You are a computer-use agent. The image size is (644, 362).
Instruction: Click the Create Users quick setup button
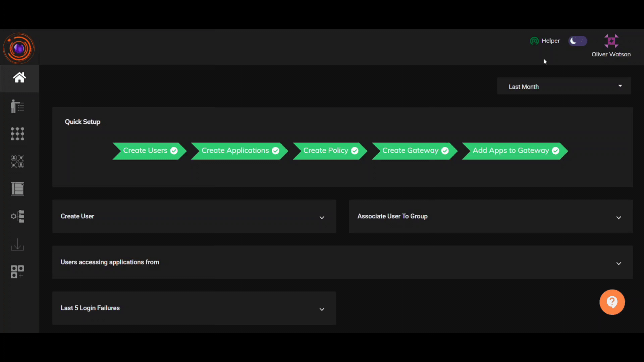[x=148, y=150]
